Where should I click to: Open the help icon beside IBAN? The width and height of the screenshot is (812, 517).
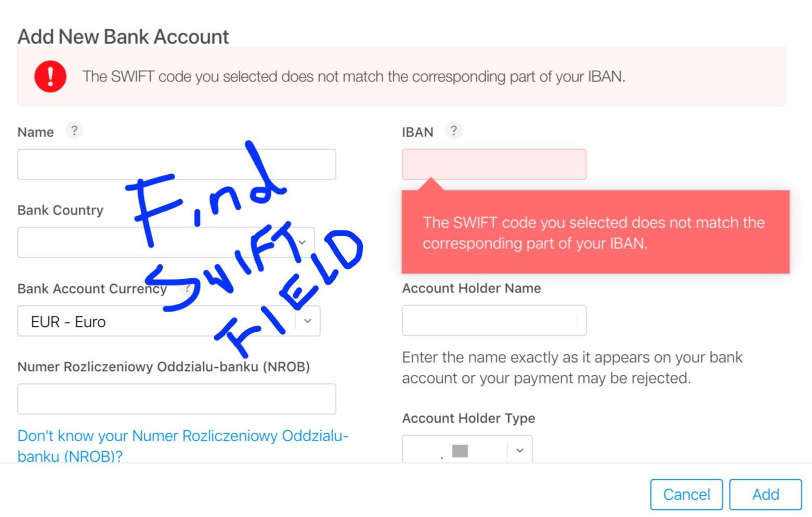click(x=454, y=131)
